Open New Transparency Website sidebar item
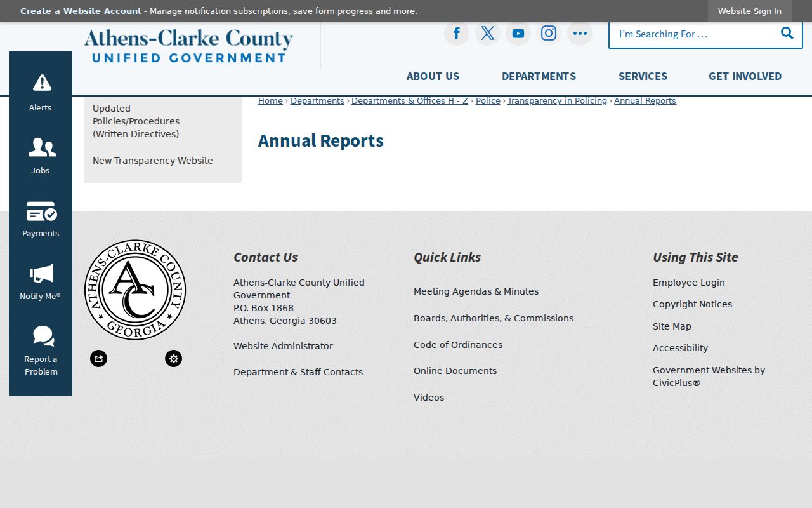 coord(153,161)
